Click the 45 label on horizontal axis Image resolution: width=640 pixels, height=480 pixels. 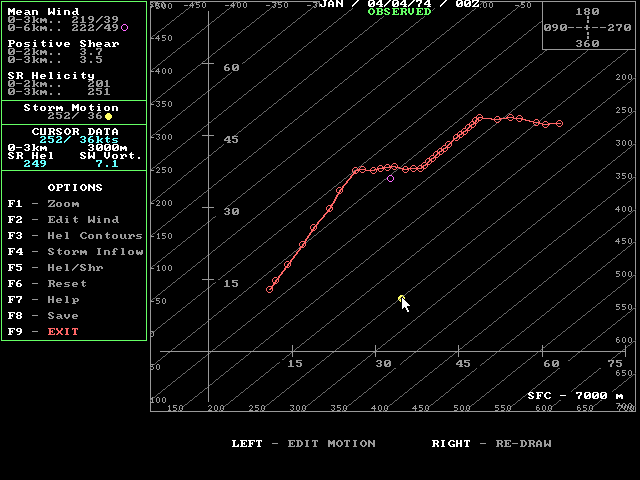pos(463,363)
